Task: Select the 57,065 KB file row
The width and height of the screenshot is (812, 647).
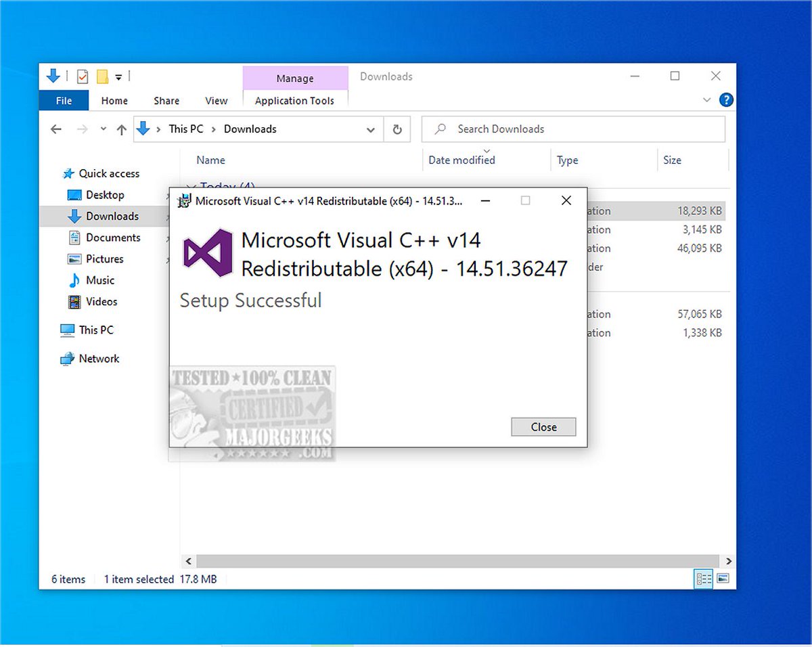Action: (x=656, y=314)
